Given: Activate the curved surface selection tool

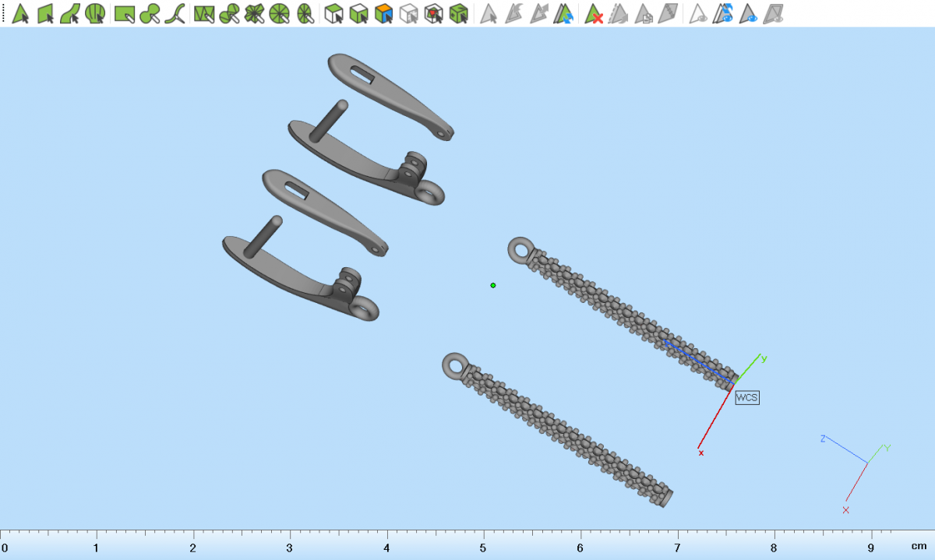Looking at the screenshot, I should (x=70, y=13).
